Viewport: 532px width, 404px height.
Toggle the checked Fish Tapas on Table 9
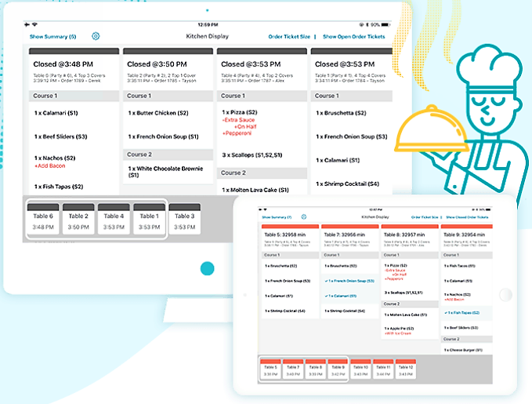click(461, 312)
